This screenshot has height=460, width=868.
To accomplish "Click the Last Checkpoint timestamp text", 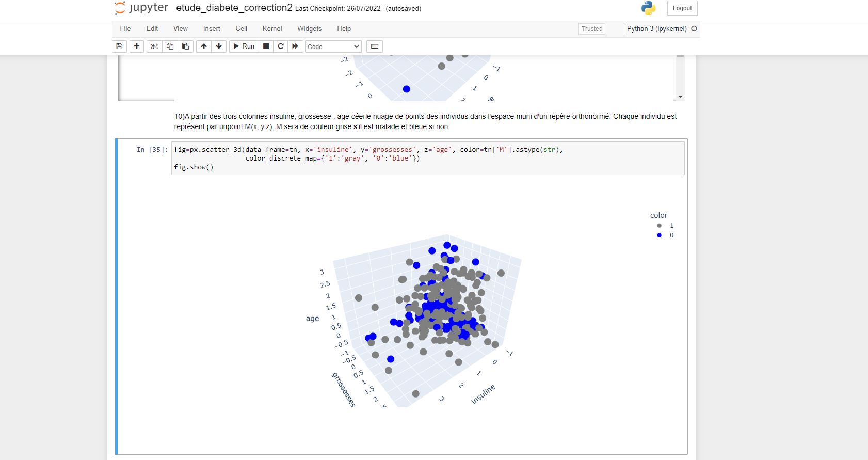I will [338, 9].
